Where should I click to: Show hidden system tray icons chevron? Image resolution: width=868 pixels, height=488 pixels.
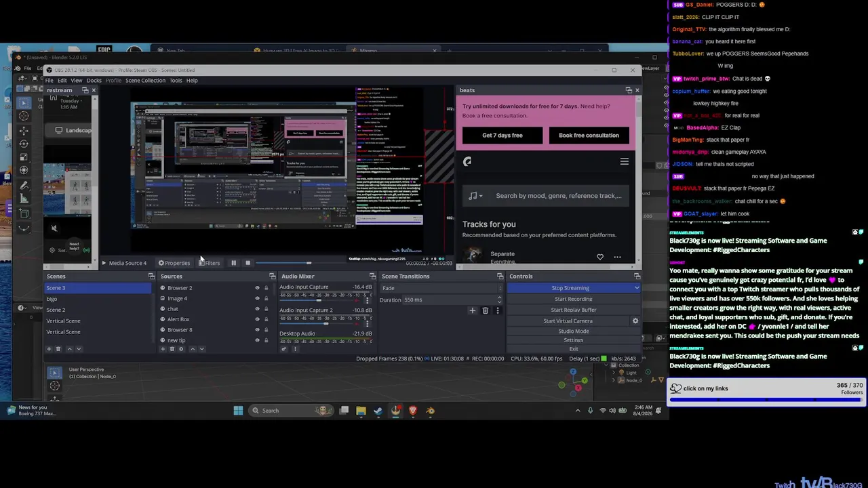pyautogui.click(x=578, y=410)
